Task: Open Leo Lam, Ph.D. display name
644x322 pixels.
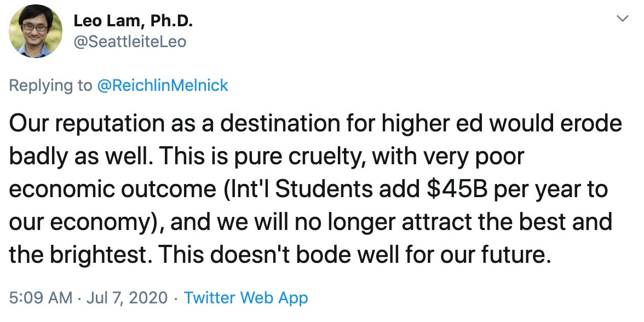Action: [x=133, y=22]
